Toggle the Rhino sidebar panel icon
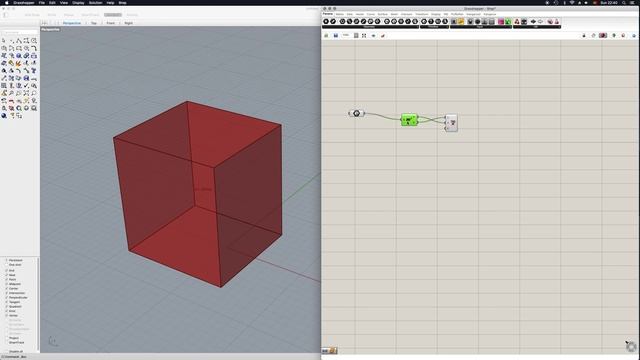This screenshot has width=640, height=360. pos(6,15)
